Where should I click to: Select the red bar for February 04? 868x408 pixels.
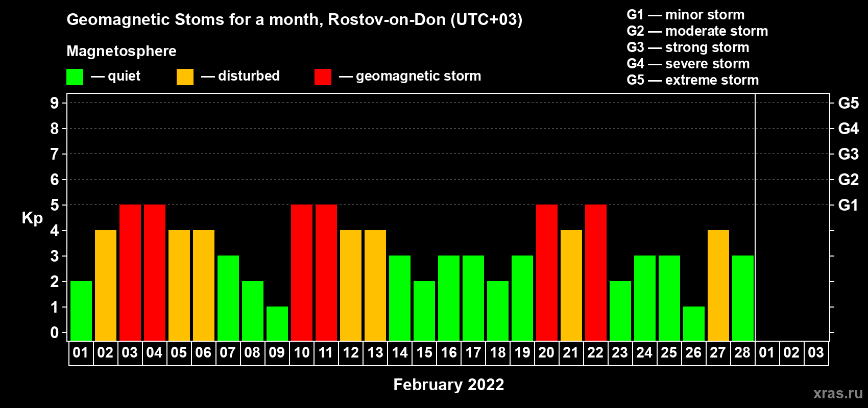point(155,272)
